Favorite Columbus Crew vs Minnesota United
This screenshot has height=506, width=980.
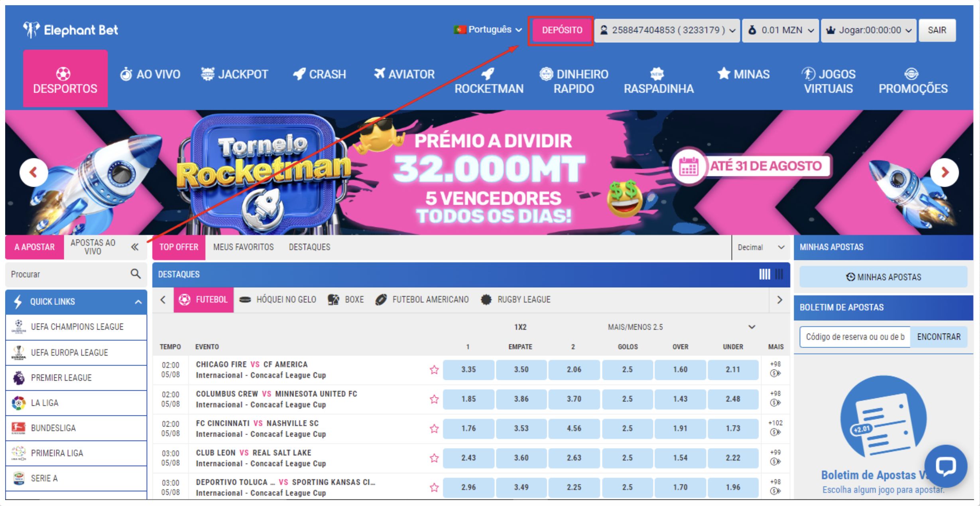[x=434, y=399]
